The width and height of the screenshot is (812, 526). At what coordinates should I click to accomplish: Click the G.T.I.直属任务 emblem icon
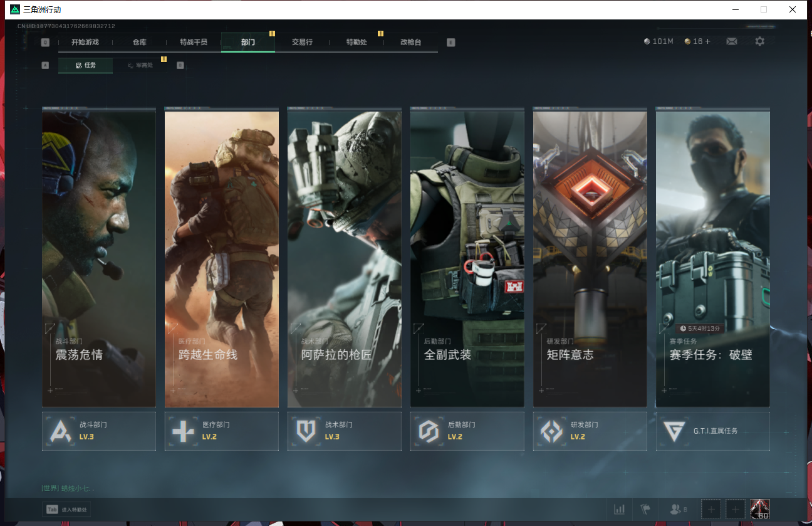point(674,431)
